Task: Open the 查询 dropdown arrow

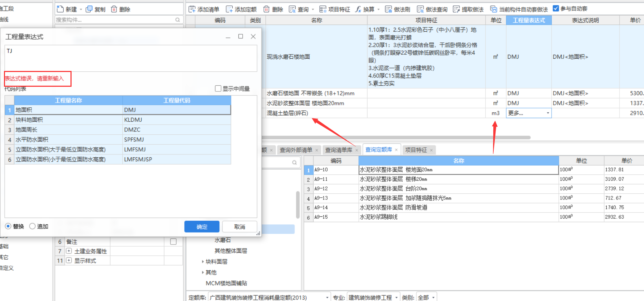Action: (313, 9)
